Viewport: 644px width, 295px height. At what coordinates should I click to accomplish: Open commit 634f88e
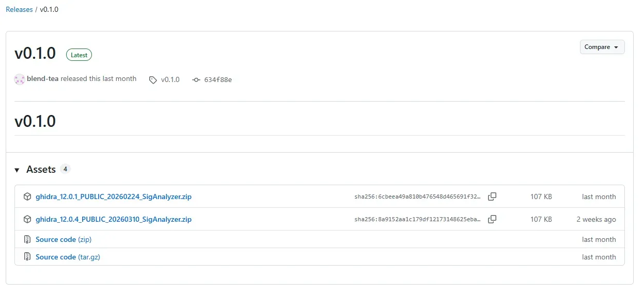(218, 80)
